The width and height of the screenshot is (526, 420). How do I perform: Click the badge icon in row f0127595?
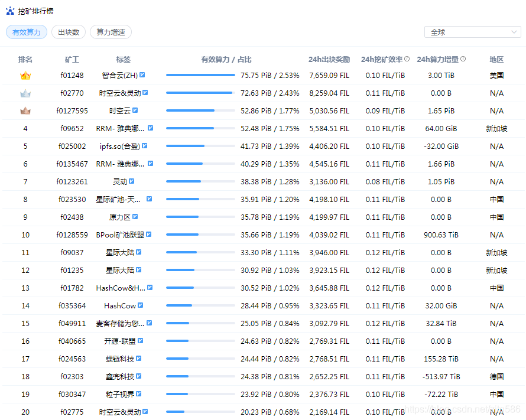click(135, 110)
